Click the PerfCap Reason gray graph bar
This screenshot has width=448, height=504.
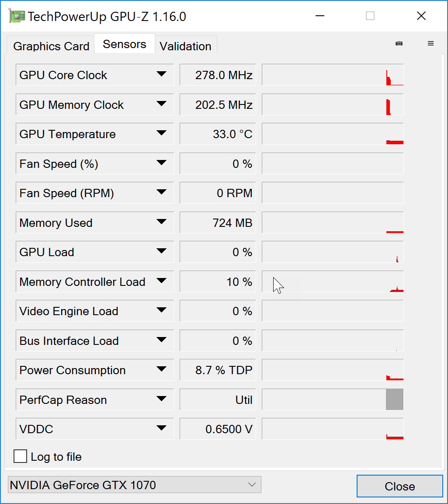click(394, 400)
